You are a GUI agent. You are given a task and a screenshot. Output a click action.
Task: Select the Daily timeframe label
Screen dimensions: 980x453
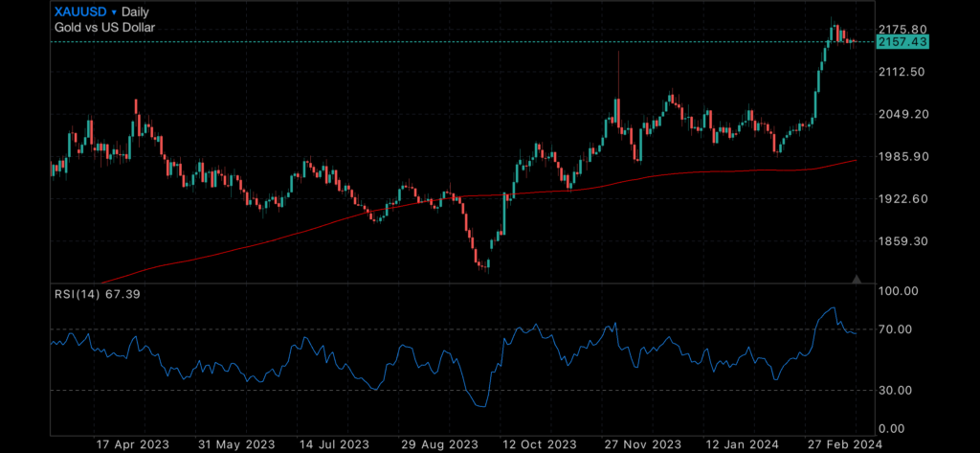coord(136,11)
